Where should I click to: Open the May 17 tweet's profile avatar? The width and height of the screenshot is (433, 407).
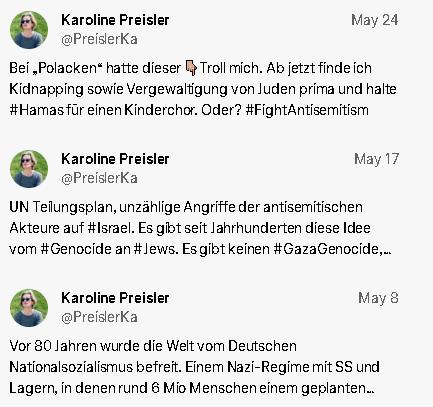(x=29, y=169)
